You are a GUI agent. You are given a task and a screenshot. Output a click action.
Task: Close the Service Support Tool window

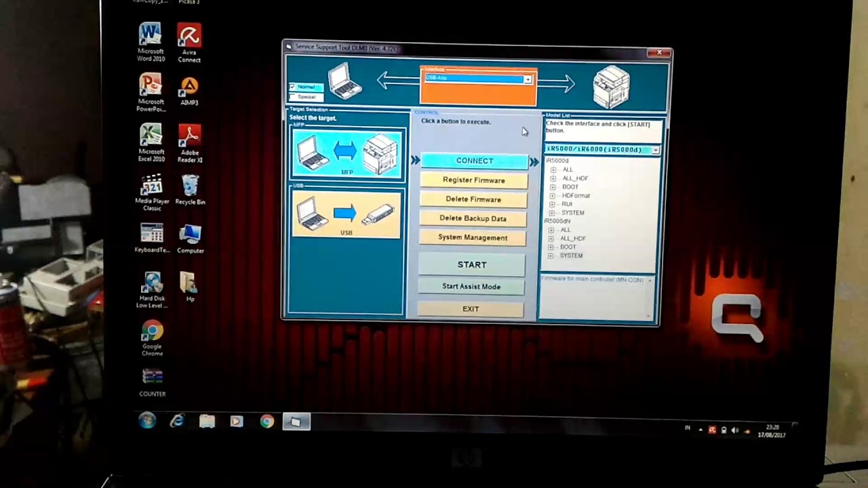[x=658, y=53]
